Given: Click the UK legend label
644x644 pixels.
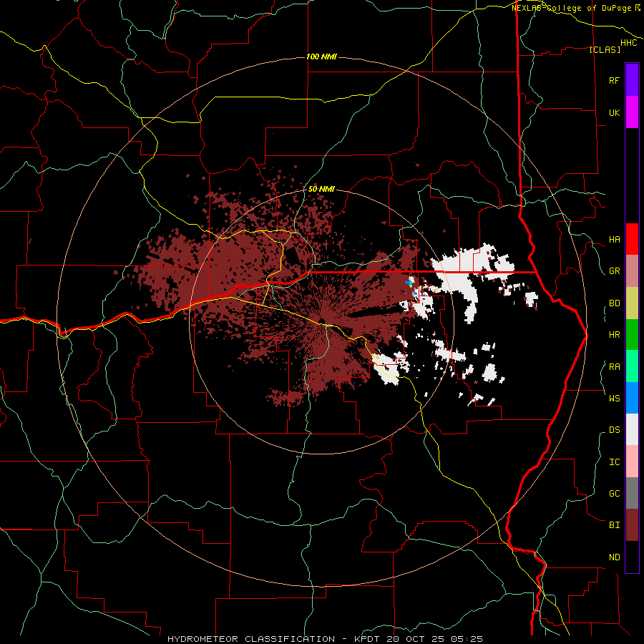Looking at the screenshot, I should [x=614, y=112].
